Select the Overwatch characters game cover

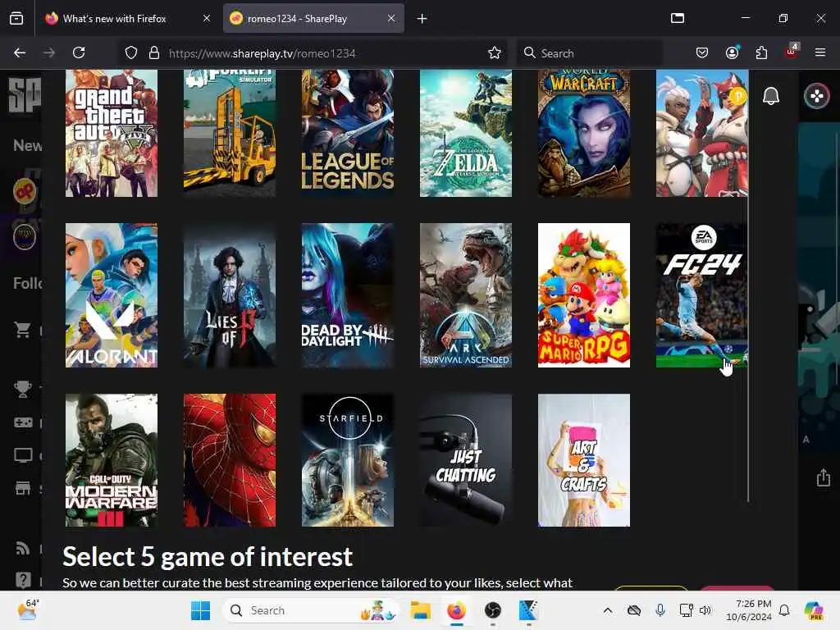coord(702,134)
